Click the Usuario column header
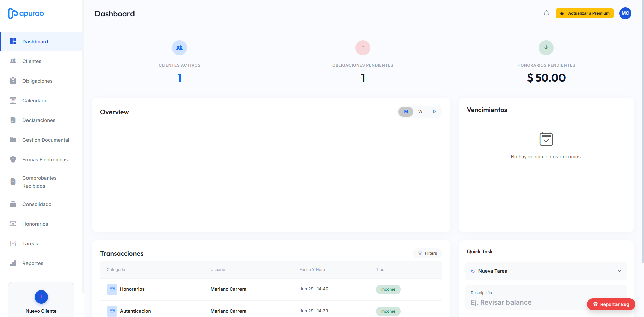 (x=218, y=270)
